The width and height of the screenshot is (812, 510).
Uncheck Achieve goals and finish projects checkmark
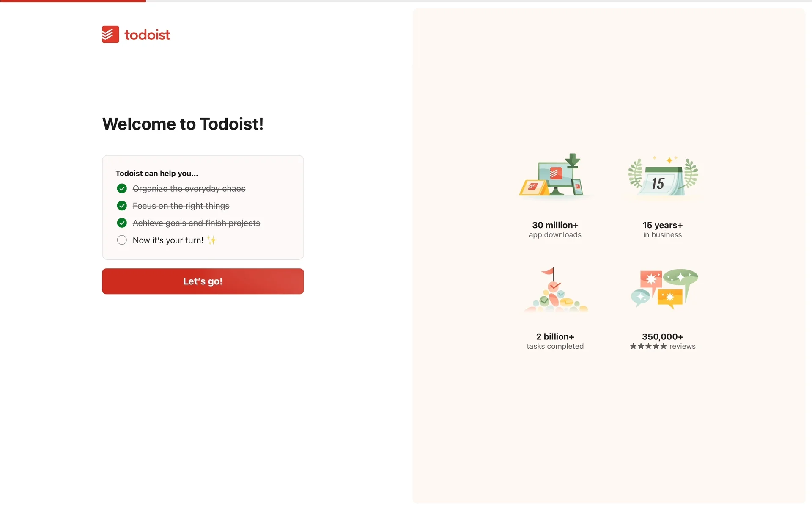pos(122,223)
